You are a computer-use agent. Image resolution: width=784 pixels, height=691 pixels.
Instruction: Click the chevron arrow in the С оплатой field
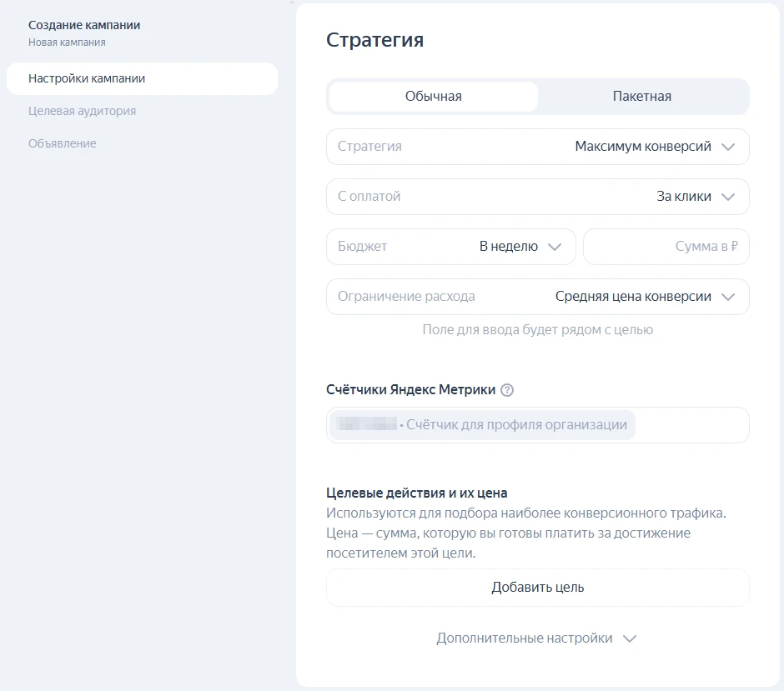click(x=727, y=197)
